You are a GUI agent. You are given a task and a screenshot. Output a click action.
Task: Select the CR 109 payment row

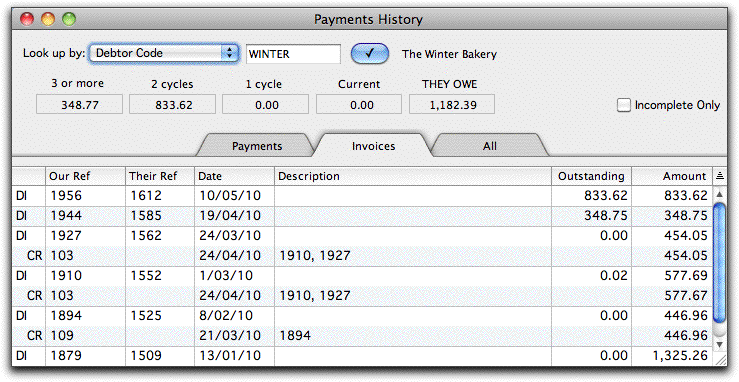(x=362, y=335)
